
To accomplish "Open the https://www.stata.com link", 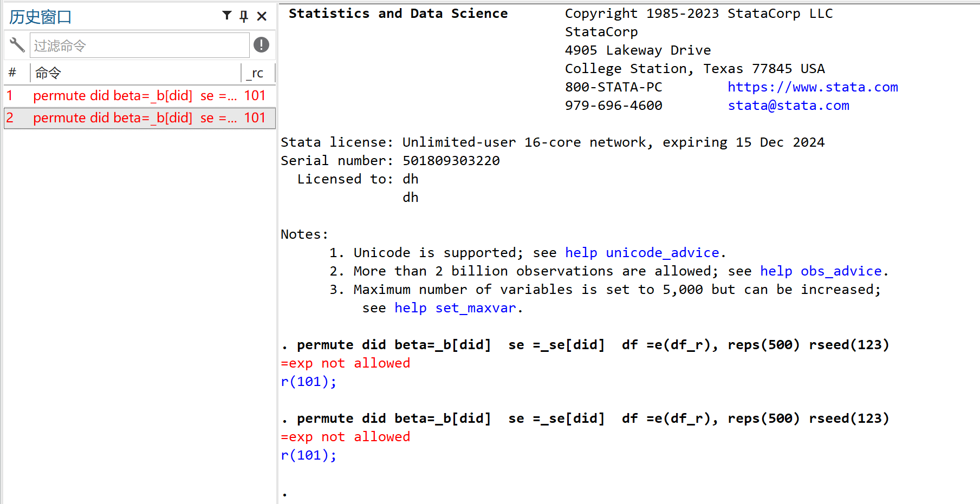I will (813, 87).
